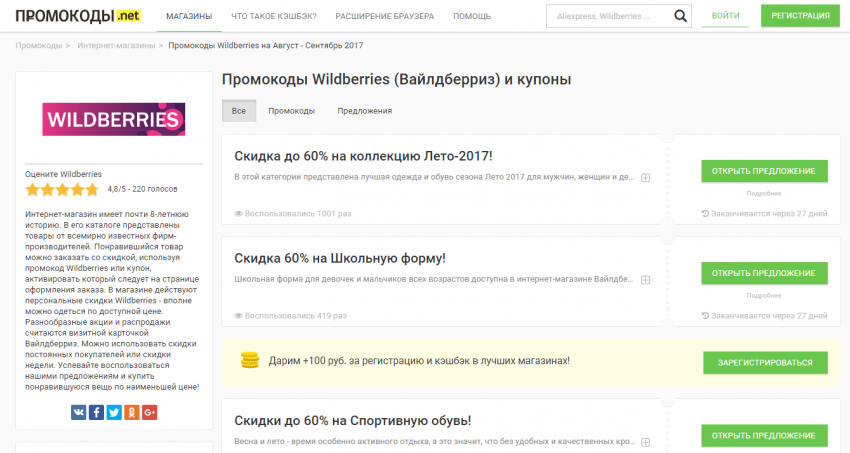Click the Оцените Wildberries label
Screen dimensions: 850x453
click(63, 174)
